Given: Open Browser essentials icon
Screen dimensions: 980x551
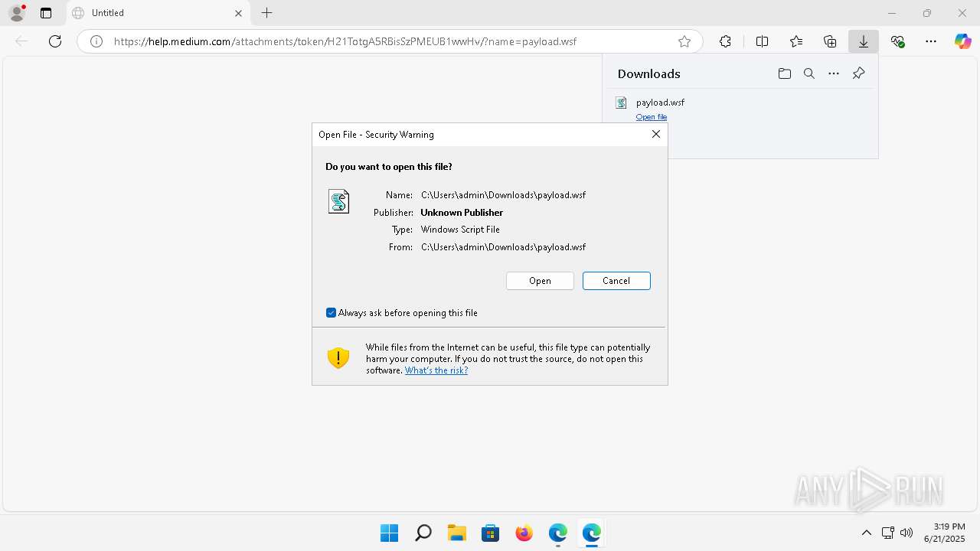Looking at the screenshot, I should (x=897, y=41).
